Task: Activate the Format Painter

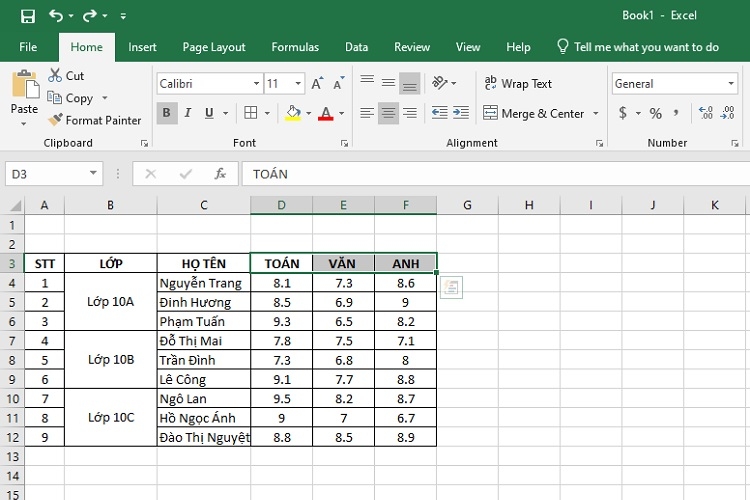Action: [x=94, y=120]
